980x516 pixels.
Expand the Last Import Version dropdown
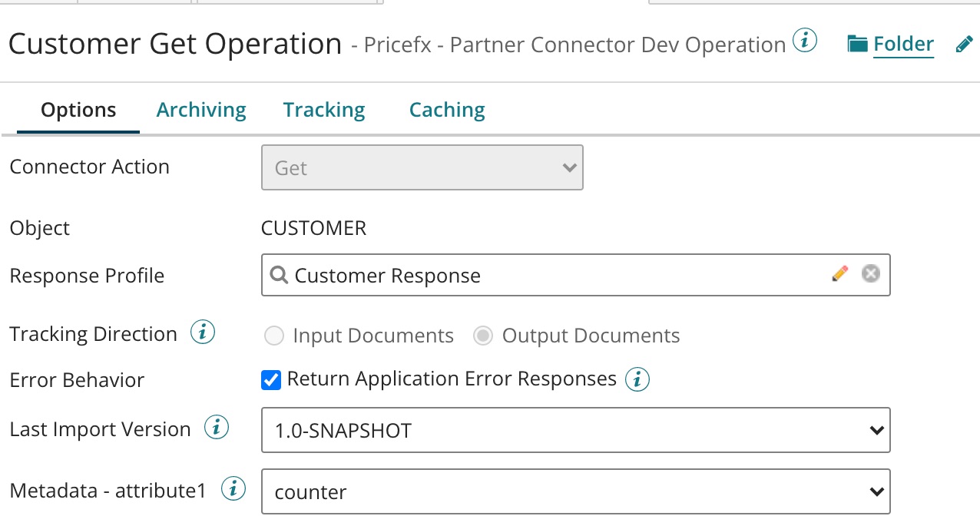[575, 430]
